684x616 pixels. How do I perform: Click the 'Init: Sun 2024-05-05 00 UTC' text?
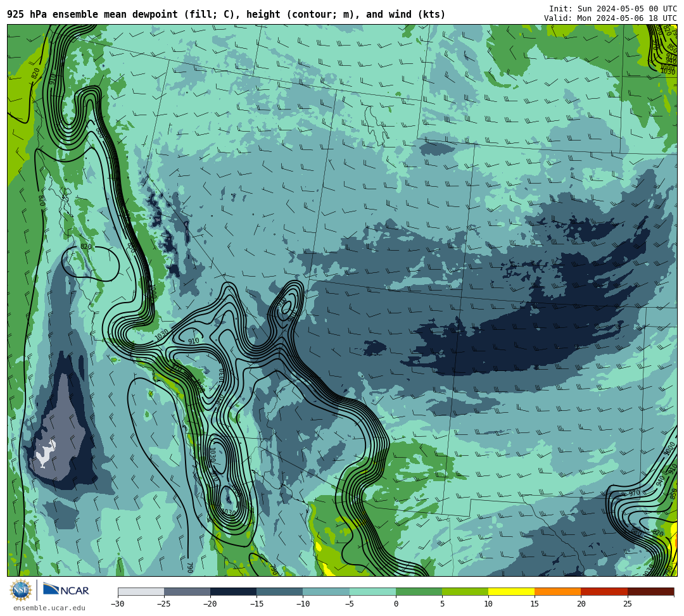pyautogui.click(x=613, y=9)
